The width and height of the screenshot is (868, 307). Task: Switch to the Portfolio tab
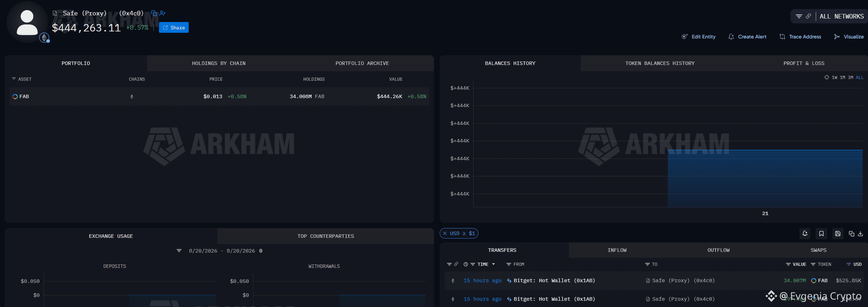(x=76, y=63)
